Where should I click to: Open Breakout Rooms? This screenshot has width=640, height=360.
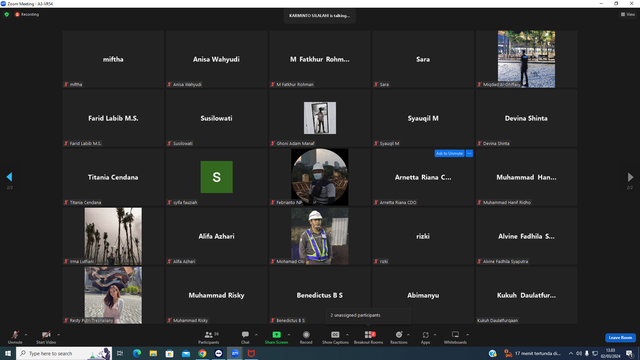[368, 337]
